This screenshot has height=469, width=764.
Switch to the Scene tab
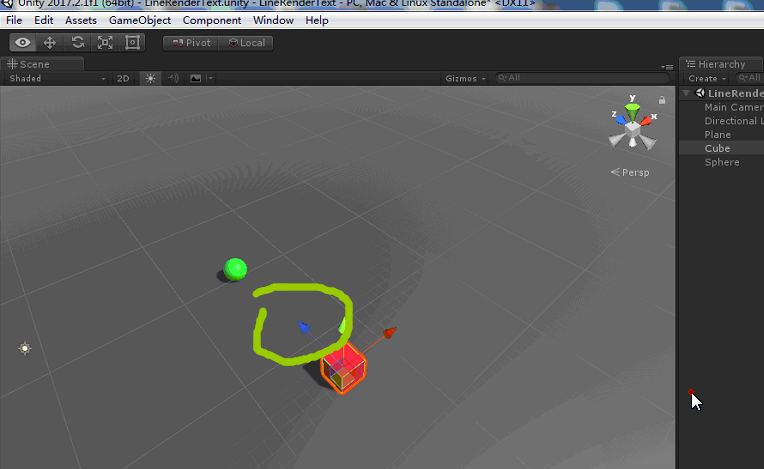pyautogui.click(x=42, y=64)
